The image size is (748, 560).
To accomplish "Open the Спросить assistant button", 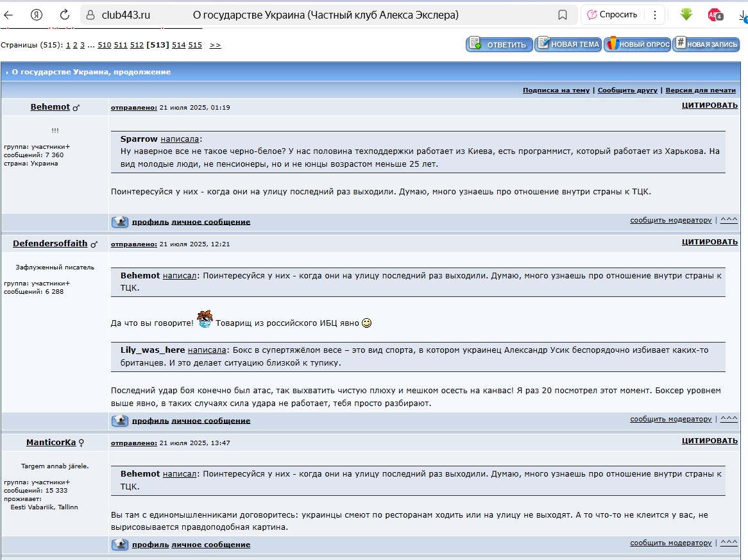I will [x=612, y=15].
